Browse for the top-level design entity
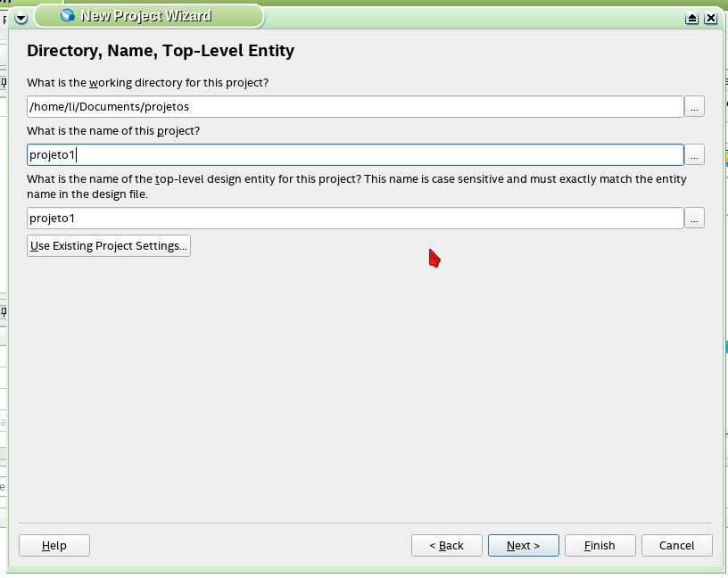 click(695, 218)
